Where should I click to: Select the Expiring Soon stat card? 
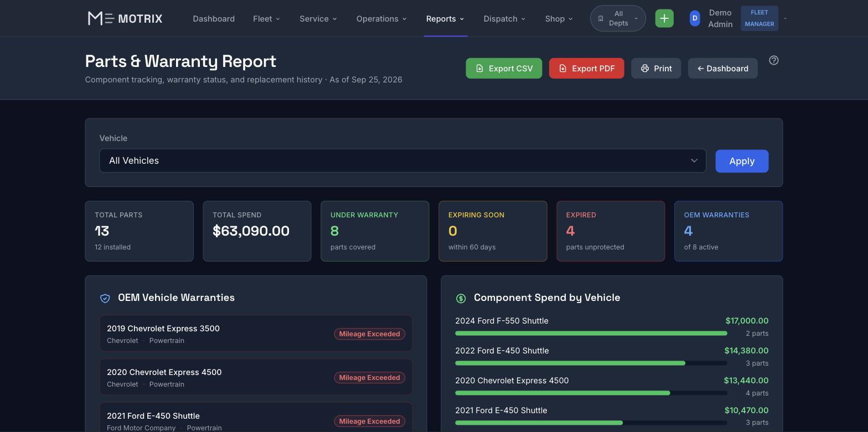pyautogui.click(x=493, y=231)
